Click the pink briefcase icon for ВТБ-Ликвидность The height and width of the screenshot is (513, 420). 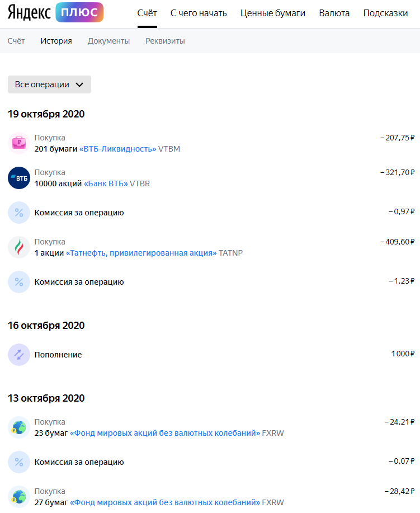pos(19,143)
